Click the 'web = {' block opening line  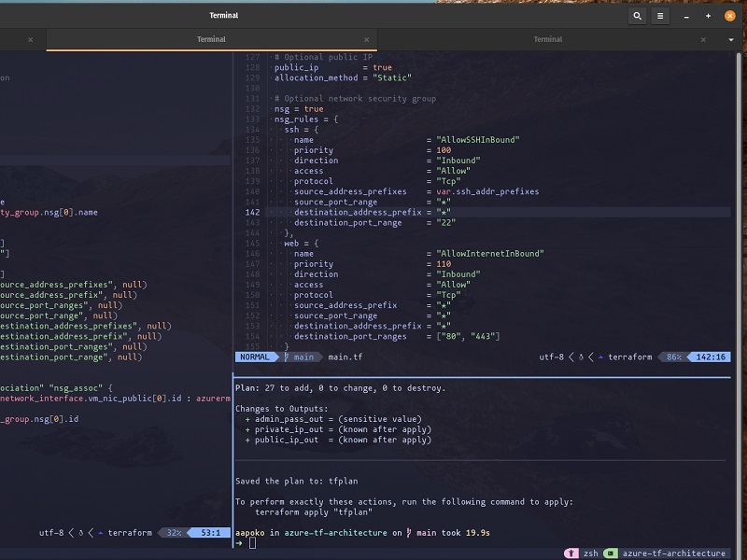301,244
